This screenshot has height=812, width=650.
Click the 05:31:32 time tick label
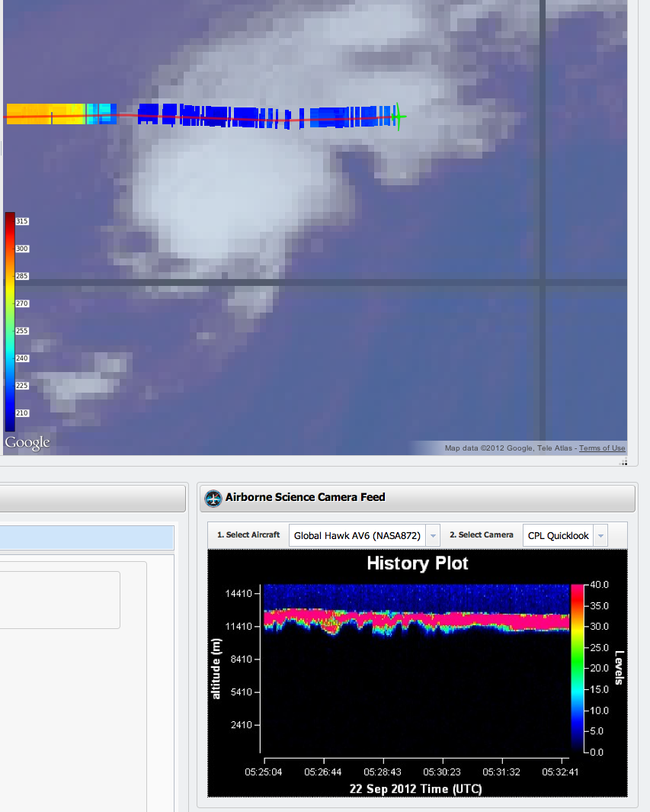(x=503, y=772)
